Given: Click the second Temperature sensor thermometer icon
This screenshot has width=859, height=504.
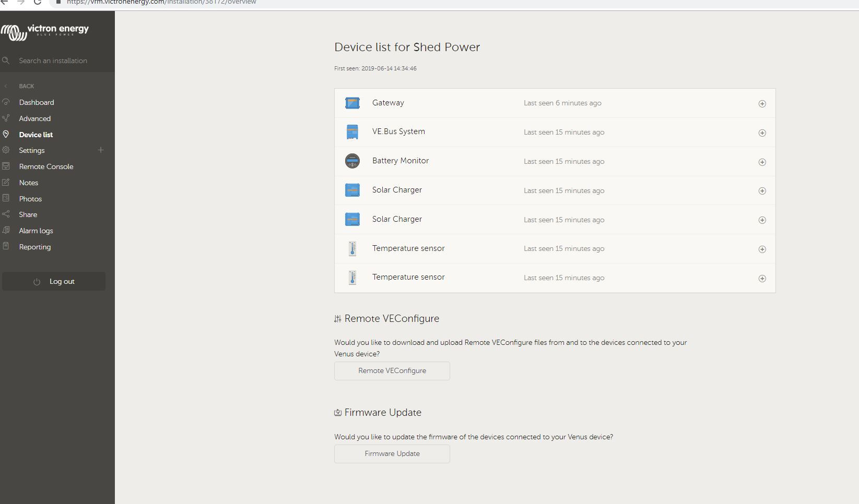Looking at the screenshot, I should pyautogui.click(x=352, y=278).
